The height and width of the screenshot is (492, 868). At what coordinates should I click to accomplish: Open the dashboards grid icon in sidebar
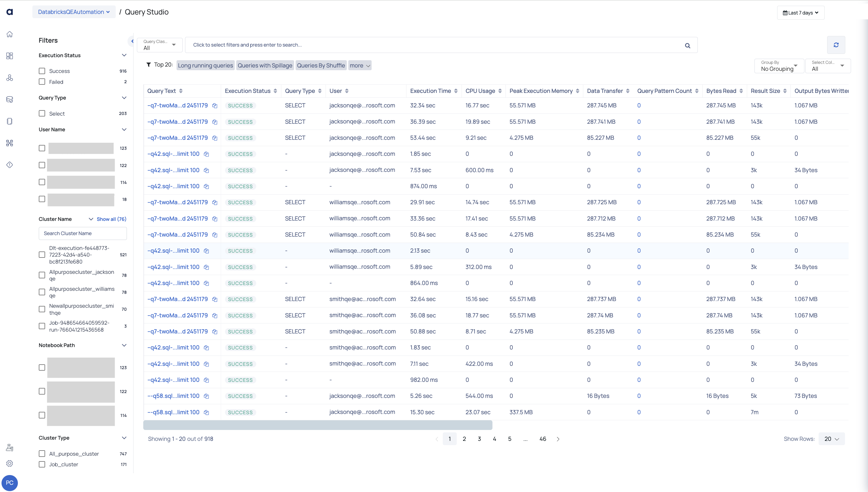click(x=10, y=56)
